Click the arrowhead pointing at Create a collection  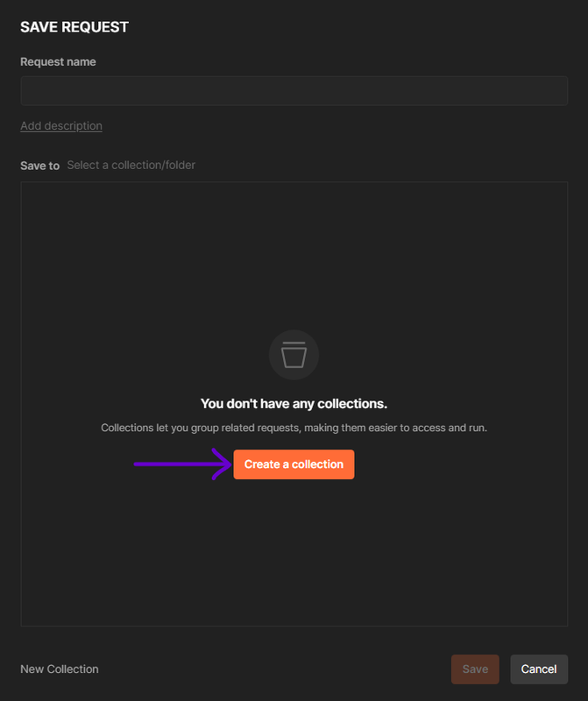click(x=223, y=464)
